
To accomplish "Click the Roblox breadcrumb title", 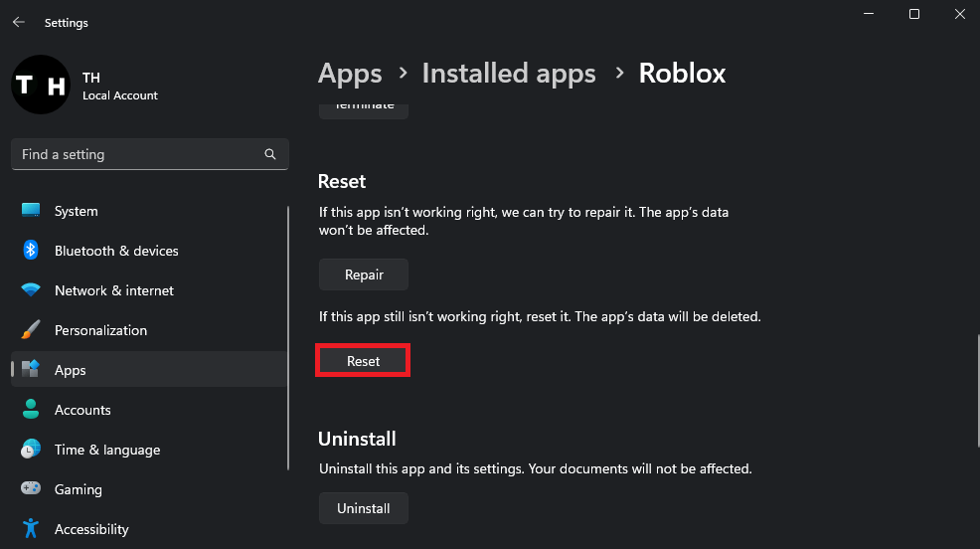I will pyautogui.click(x=682, y=74).
